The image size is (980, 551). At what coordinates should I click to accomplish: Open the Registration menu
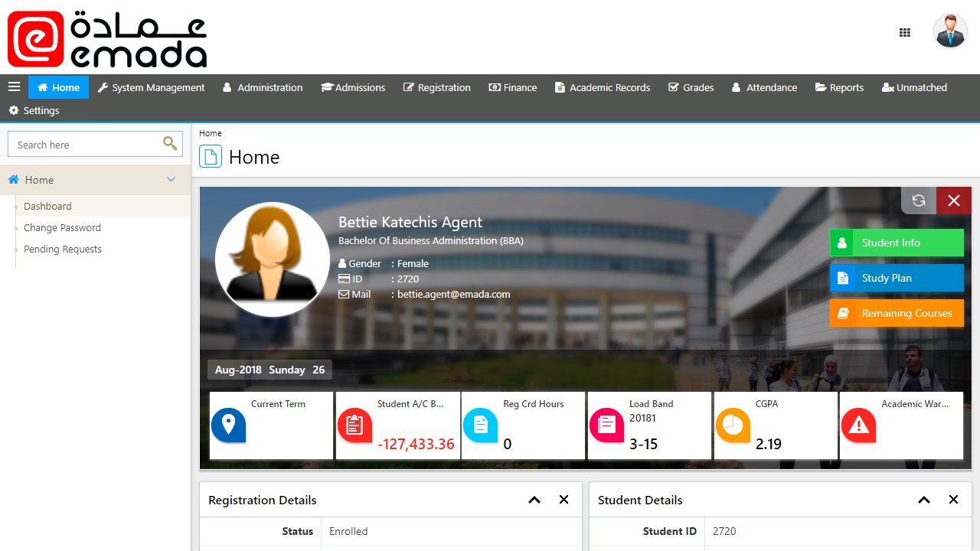pos(437,87)
